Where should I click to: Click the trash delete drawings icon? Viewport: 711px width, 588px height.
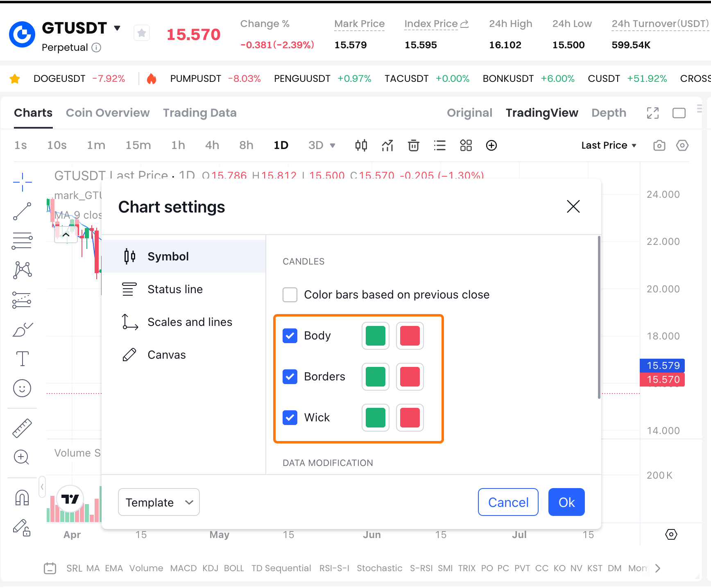tap(413, 145)
